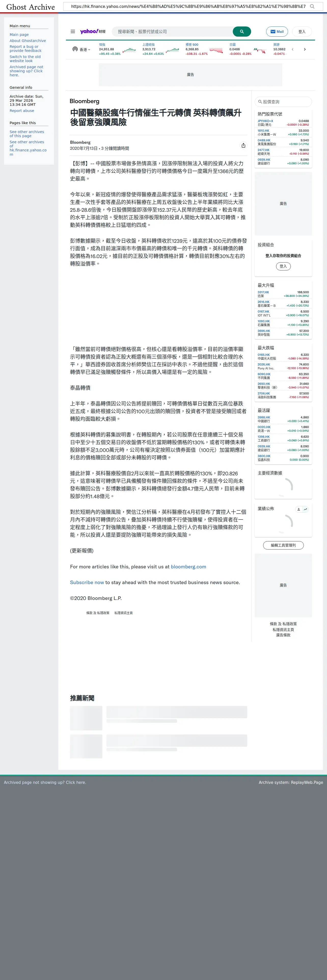Screen dimensions: 327x980
Task: Click sidebar 'Archived page not showing up?' link
Action: tap(26, 71)
